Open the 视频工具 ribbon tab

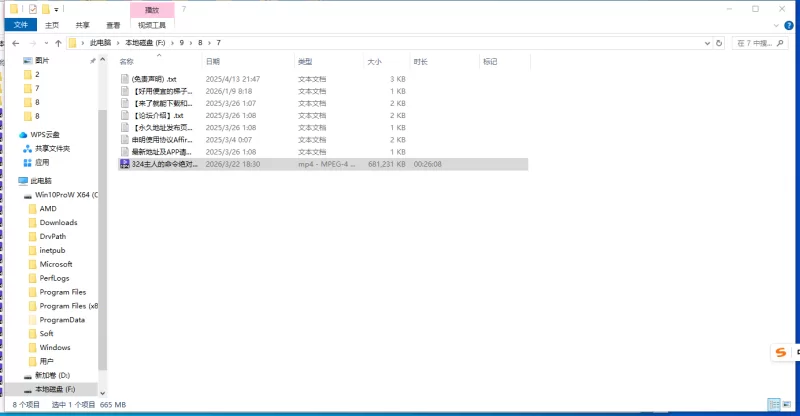click(152, 25)
